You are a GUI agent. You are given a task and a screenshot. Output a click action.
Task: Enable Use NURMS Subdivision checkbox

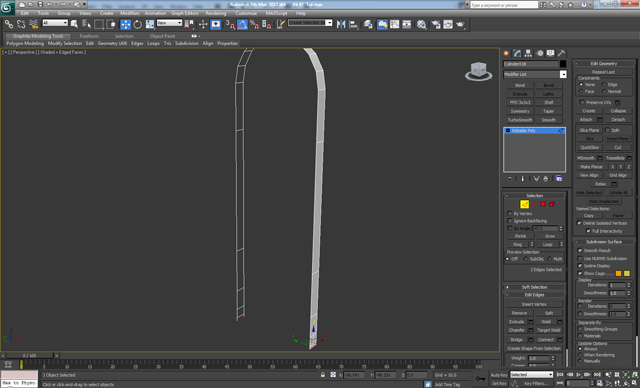(580, 258)
